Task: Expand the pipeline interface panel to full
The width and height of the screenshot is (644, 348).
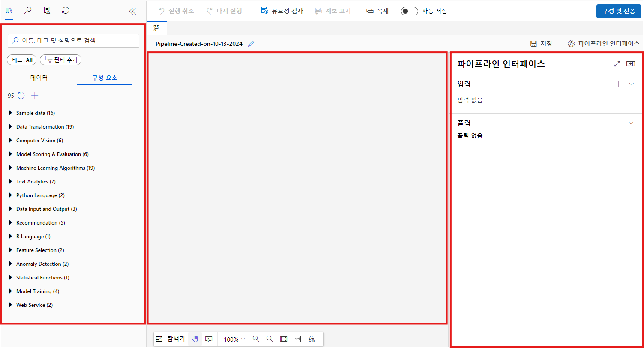Action: (617, 64)
